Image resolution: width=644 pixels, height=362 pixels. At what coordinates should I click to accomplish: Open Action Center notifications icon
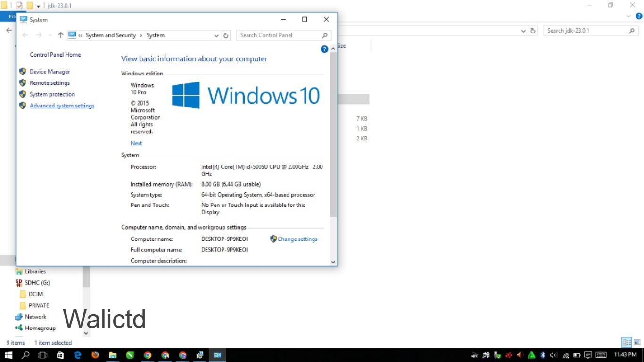[x=588, y=355]
